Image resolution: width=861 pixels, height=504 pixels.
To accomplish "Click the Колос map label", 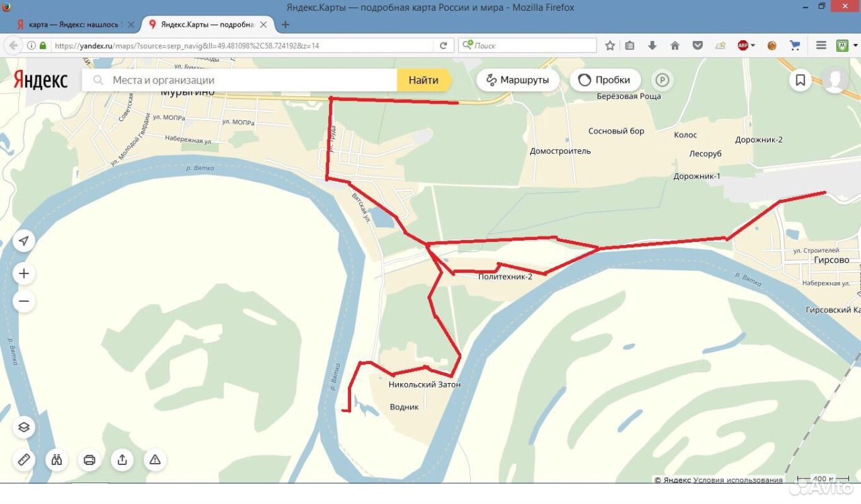I will point(685,135).
